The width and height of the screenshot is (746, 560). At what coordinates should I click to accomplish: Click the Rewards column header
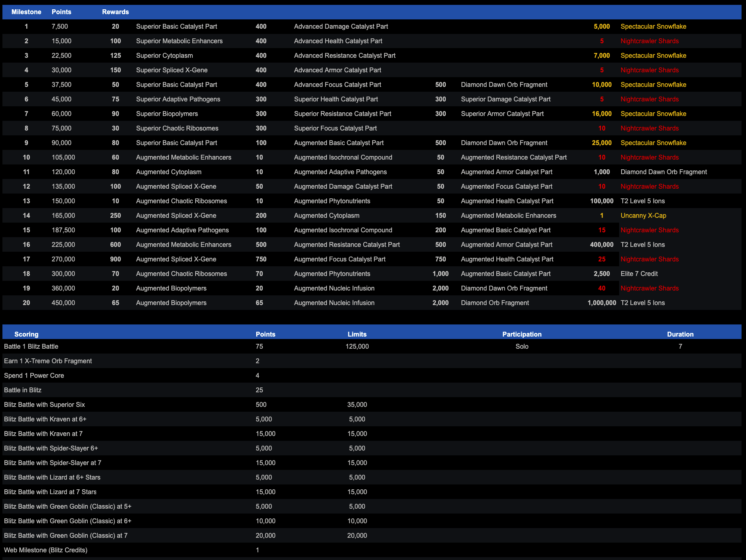115,12
